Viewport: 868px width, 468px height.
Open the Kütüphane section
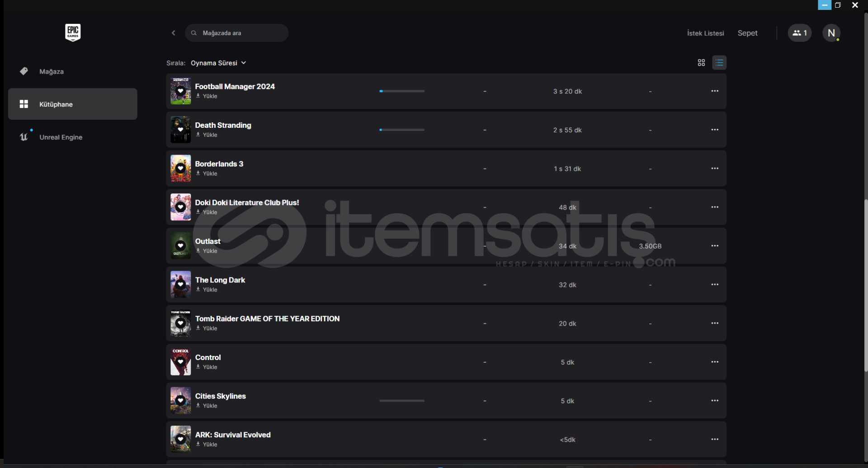pos(73,104)
